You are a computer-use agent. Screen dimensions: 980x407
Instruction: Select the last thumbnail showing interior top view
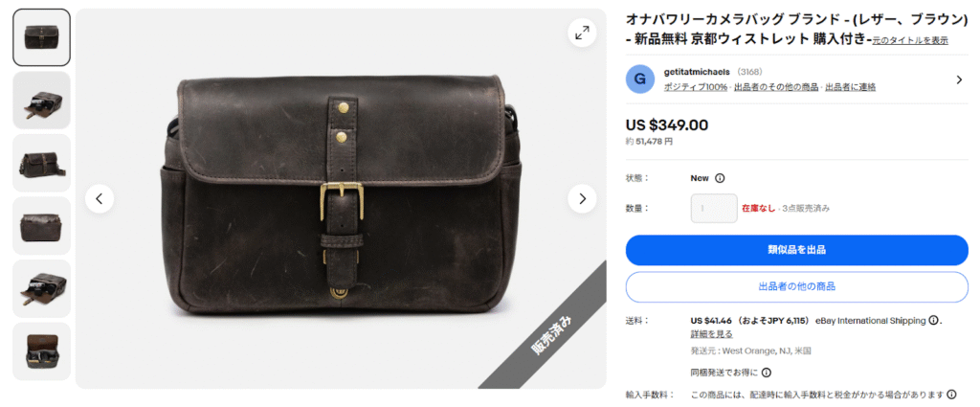pyautogui.click(x=42, y=351)
